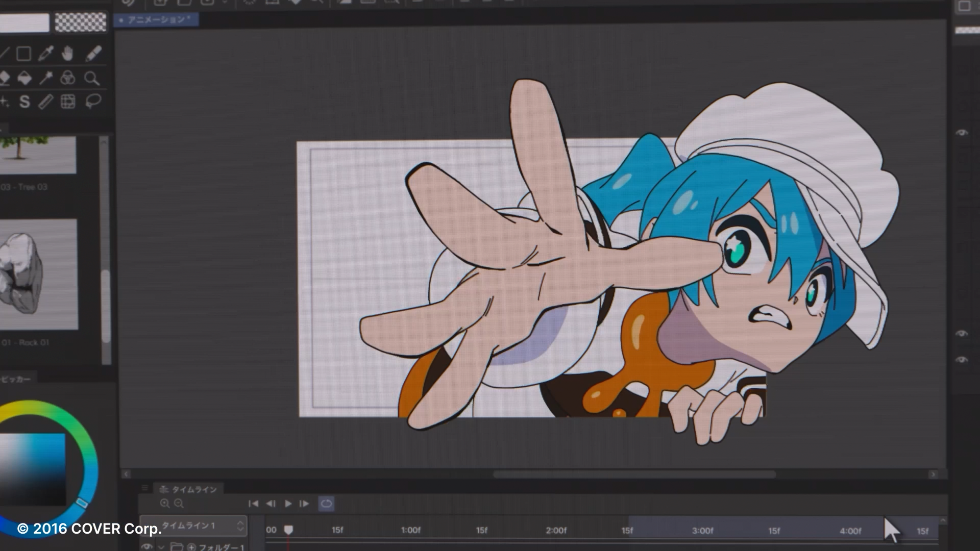Click the timeline icon beside タイムライン label
The height and width of the screenshot is (551, 980).
click(164, 489)
